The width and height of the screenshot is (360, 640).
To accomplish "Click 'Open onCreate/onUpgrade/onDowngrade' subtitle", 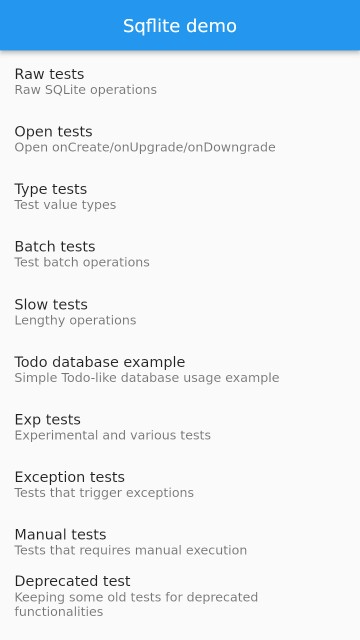I will [145, 147].
